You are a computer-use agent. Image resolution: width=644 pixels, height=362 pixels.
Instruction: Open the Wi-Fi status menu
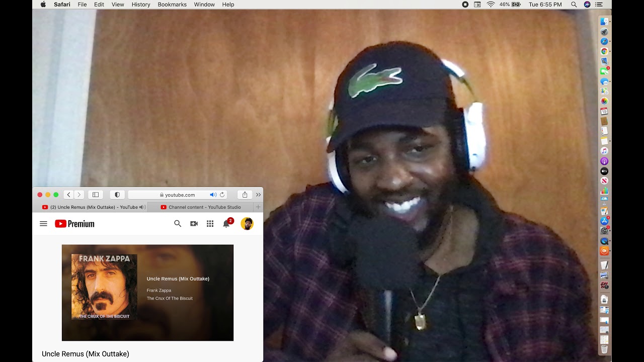491,5
